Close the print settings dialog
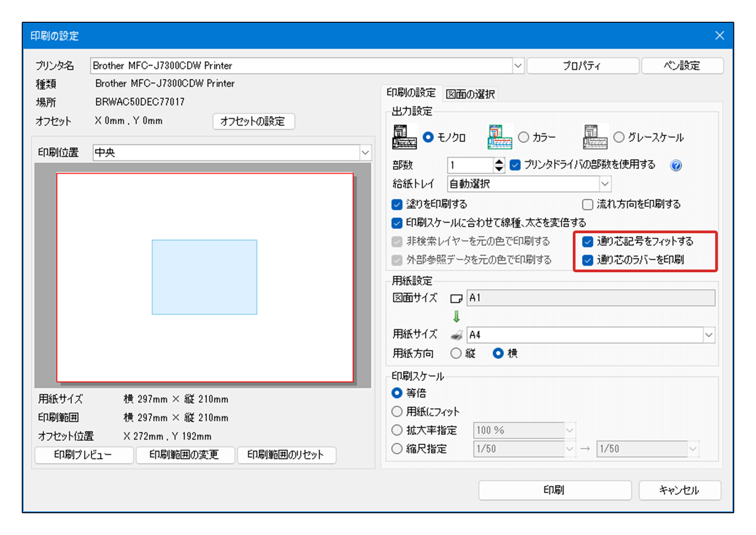Screen dimensions: 756x535 pos(719,36)
